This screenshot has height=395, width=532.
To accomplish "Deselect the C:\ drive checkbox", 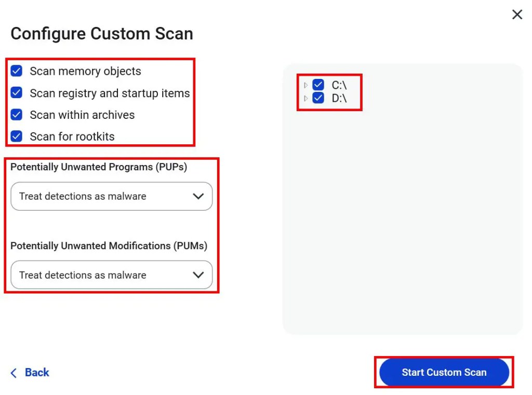I will pos(318,85).
